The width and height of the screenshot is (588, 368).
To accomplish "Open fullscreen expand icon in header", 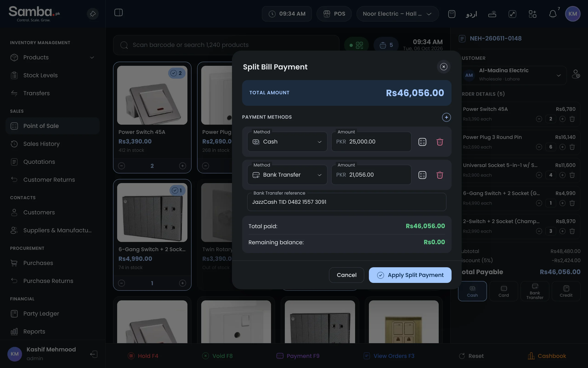I will tap(512, 14).
